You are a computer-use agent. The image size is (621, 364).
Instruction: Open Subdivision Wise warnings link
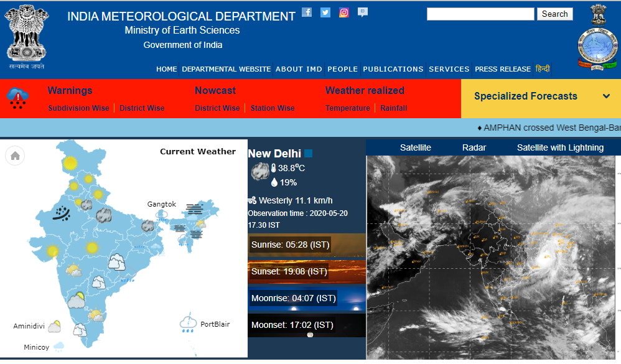(x=78, y=108)
